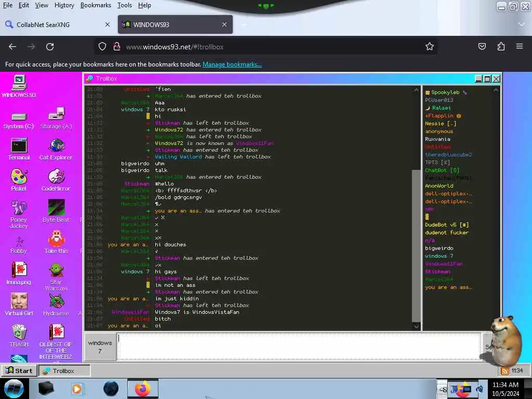The width and height of the screenshot is (532, 399).
Task: Open OLDEST GIF OF THE INTERWEBZ icon
Action: (x=56, y=341)
